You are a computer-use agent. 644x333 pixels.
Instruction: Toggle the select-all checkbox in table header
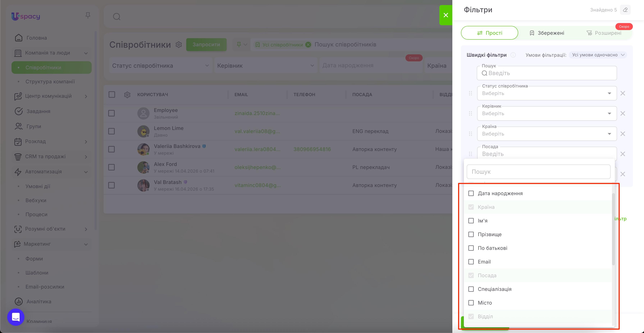tap(112, 94)
